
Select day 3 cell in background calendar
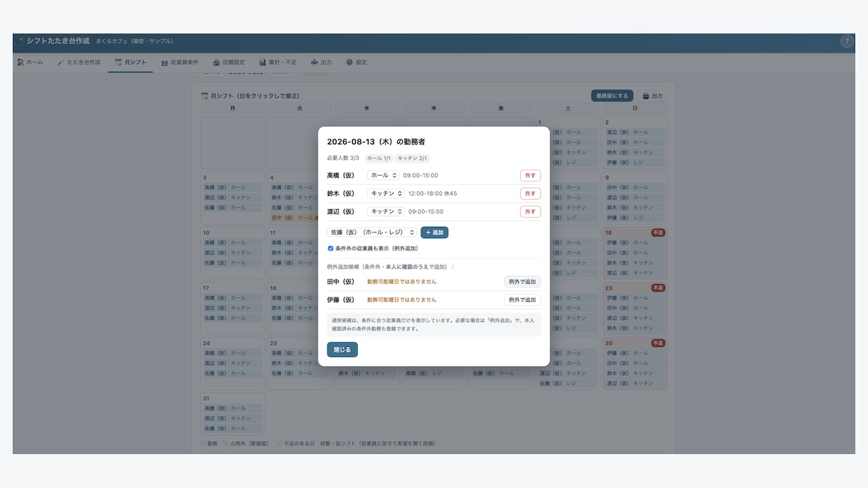point(233,197)
